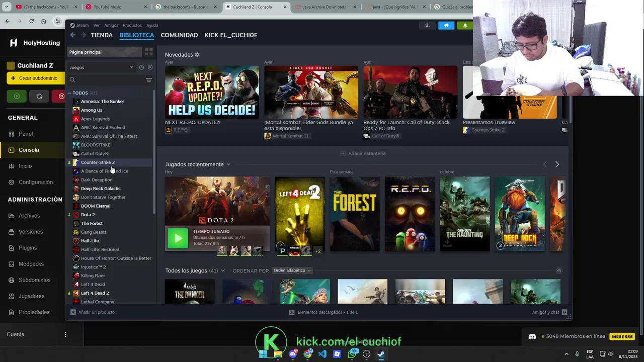Open the Juegos filter dropdown
The height and width of the screenshot is (362, 644).
[102, 67]
